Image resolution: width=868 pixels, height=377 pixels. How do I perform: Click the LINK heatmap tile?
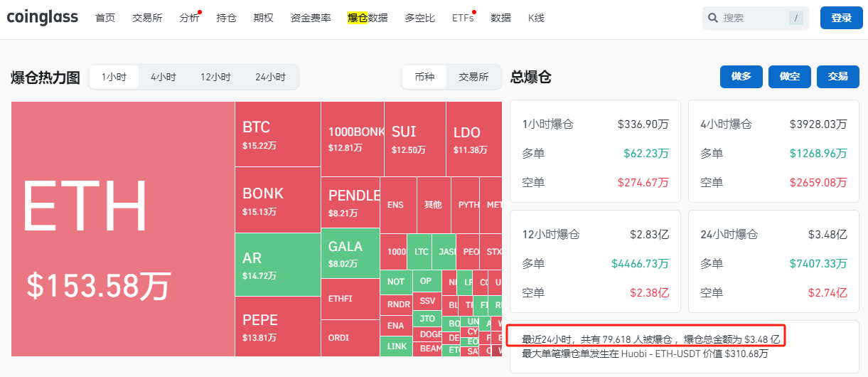pyautogui.click(x=396, y=346)
